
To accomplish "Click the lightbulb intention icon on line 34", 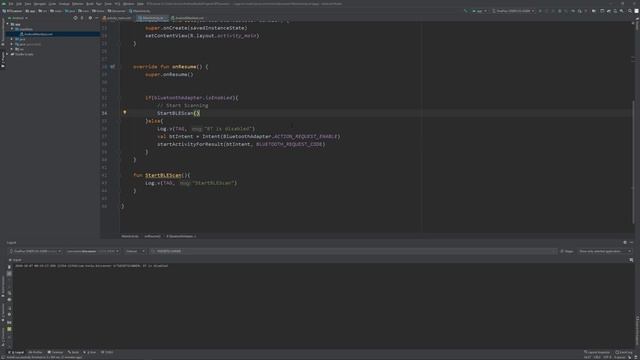I will [x=125, y=112].
